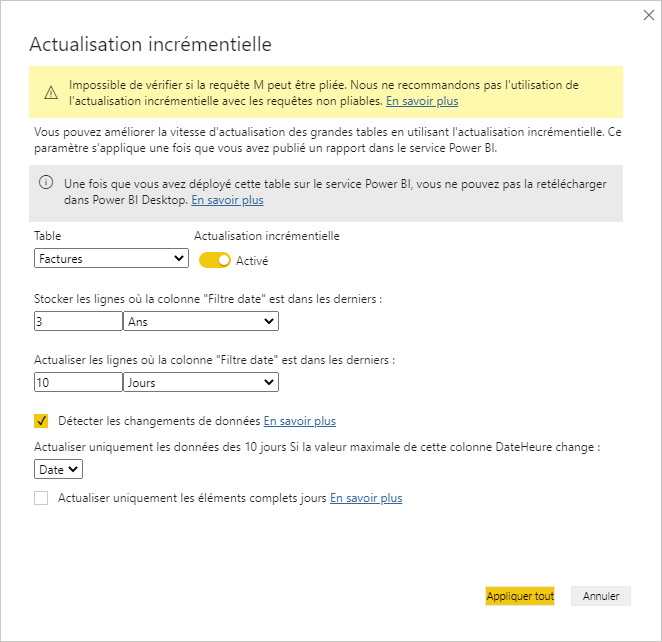Click the Appliquer tout button
This screenshot has width=662, height=642.
tap(520, 596)
